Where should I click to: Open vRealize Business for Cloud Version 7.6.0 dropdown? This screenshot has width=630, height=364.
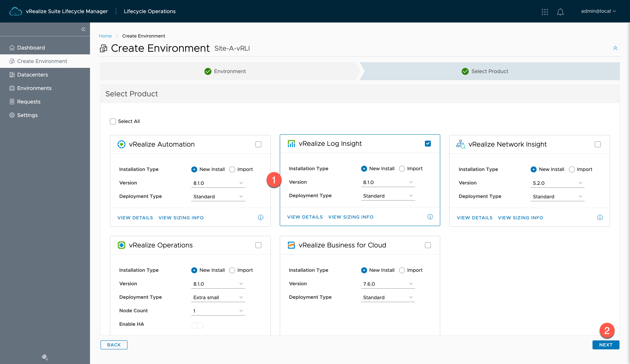tap(388, 284)
